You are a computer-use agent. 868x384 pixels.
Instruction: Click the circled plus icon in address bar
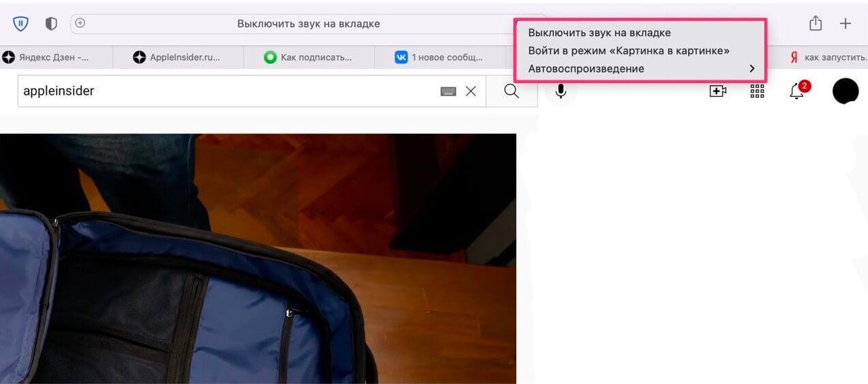[x=80, y=23]
